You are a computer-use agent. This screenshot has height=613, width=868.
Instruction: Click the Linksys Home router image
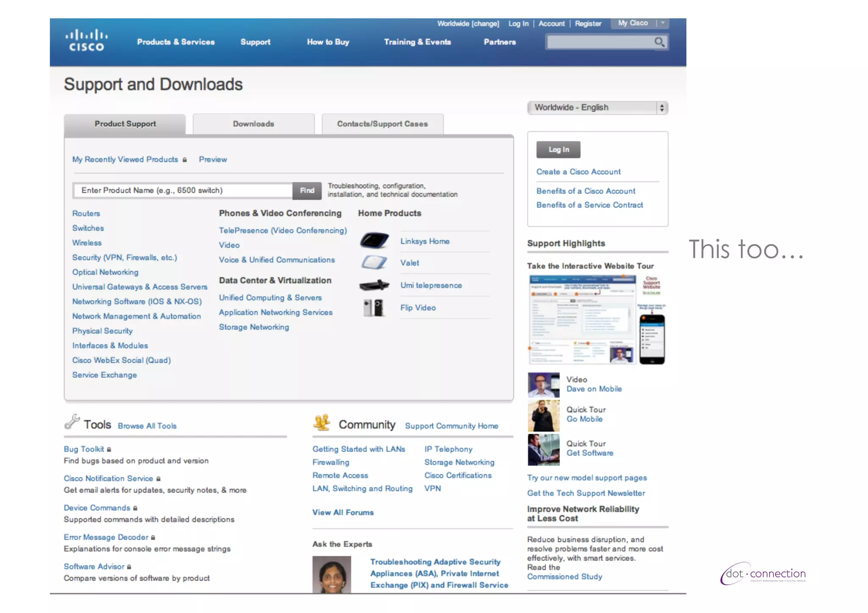coord(374,241)
